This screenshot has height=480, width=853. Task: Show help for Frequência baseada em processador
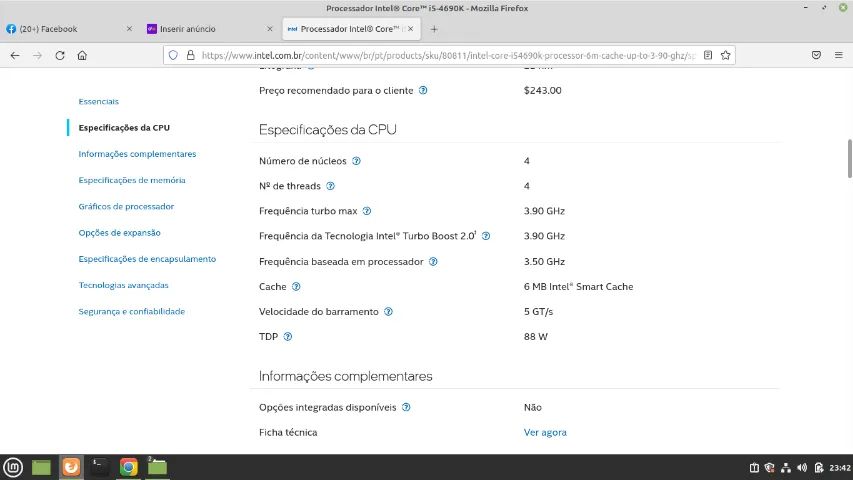(x=433, y=262)
